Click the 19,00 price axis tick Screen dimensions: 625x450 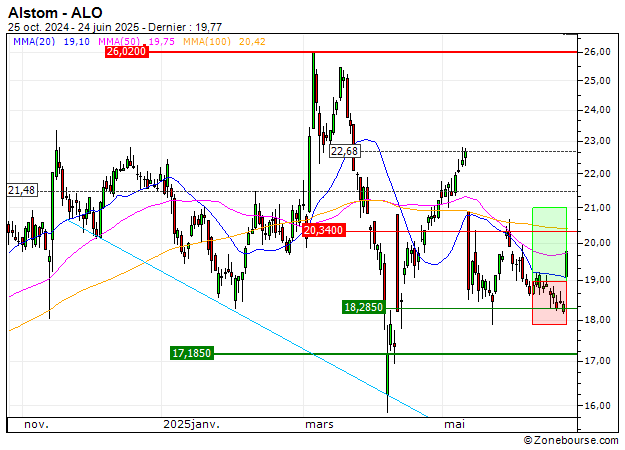[x=597, y=280]
